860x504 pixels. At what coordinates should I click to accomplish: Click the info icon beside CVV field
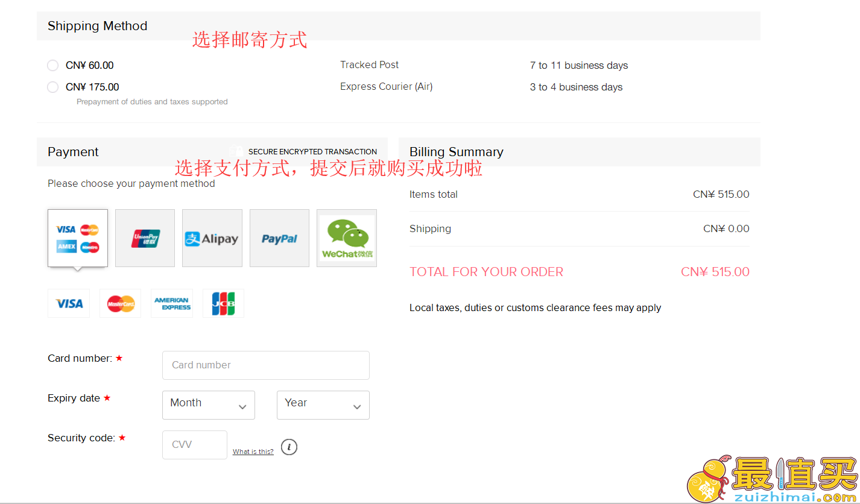click(x=289, y=447)
